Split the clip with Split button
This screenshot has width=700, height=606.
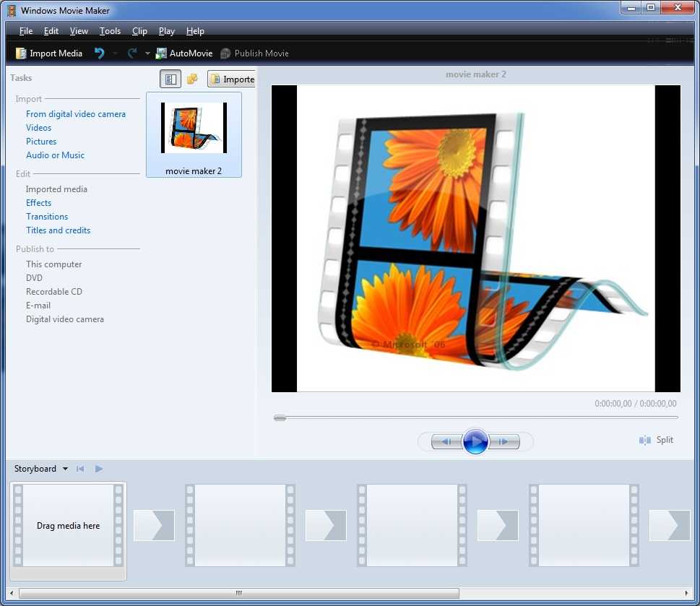tap(656, 440)
